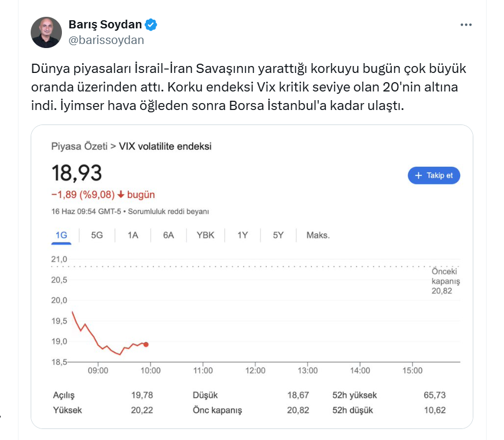This screenshot has height=440, width=504.
Task: Switch to the 1A chart range tab
Action: (133, 236)
